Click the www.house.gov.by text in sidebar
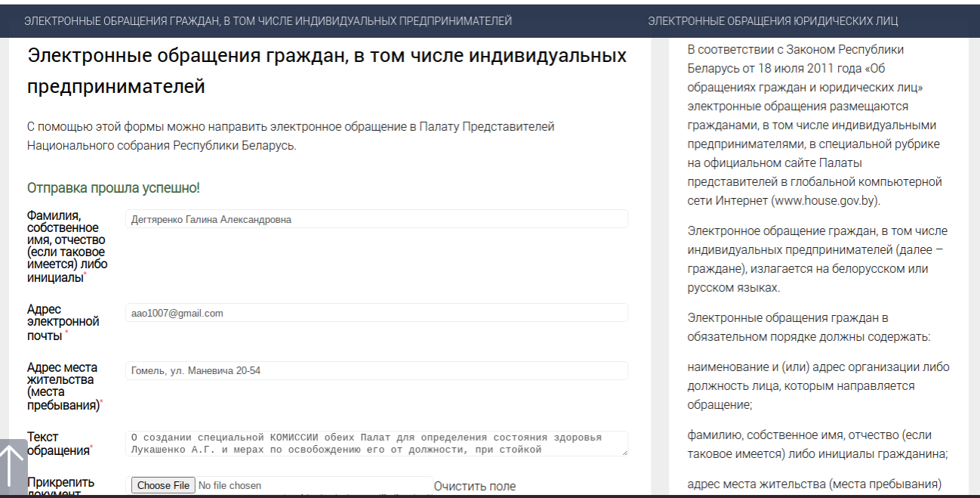This screenshot has width=980, height=498. [x=824, y=201]
